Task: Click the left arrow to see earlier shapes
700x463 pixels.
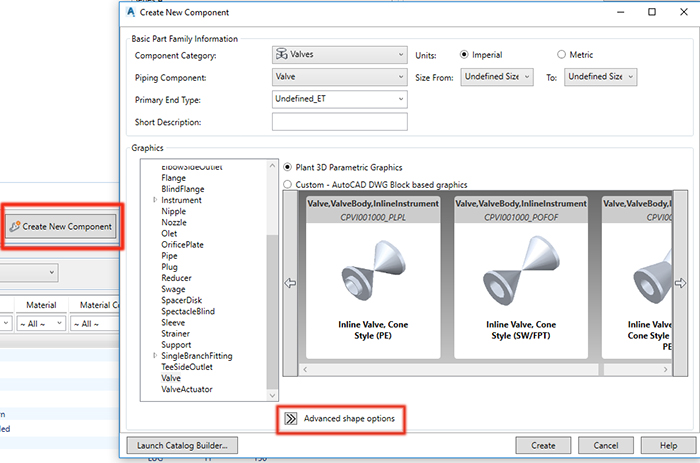Action: [x=290, y=283]
